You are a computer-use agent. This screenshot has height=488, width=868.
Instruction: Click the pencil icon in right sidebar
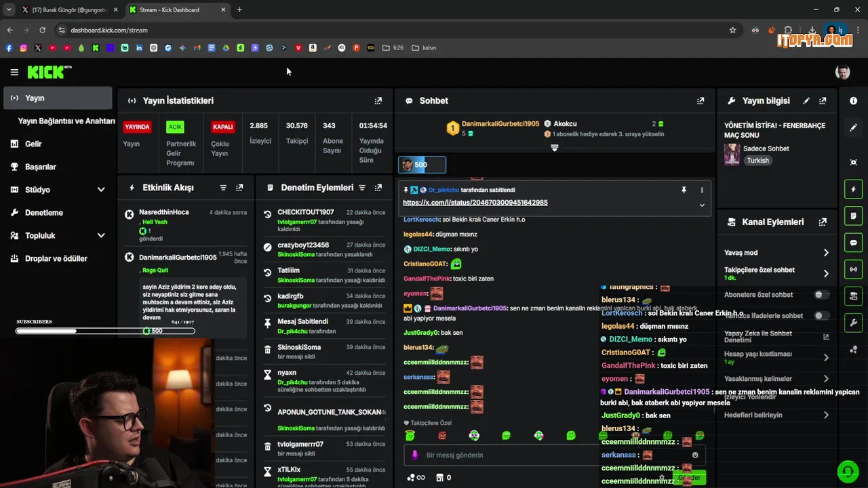pos(854,127)
